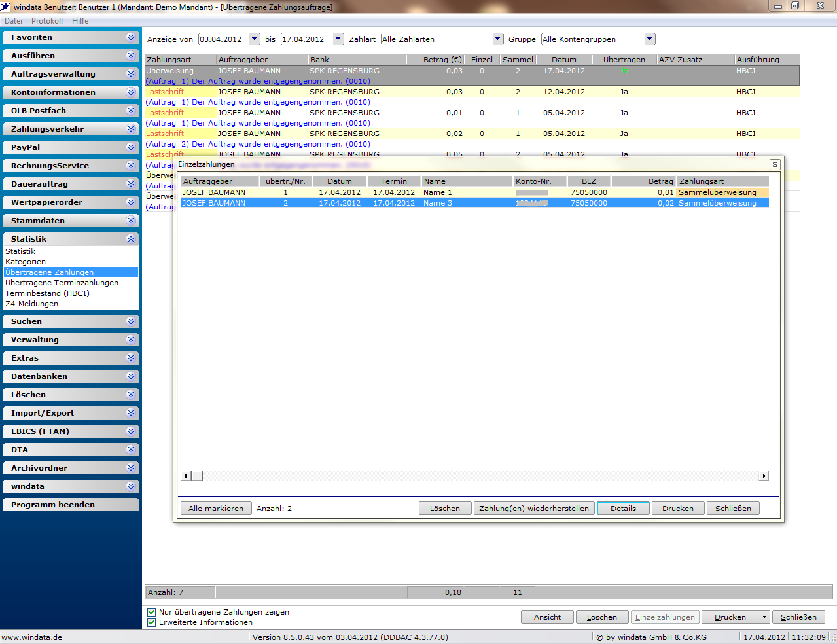Viewport: 837px width, 644px height.
Task: Toggle Erweiterte Informationen checkbox
Action: (x=152, y=622)
